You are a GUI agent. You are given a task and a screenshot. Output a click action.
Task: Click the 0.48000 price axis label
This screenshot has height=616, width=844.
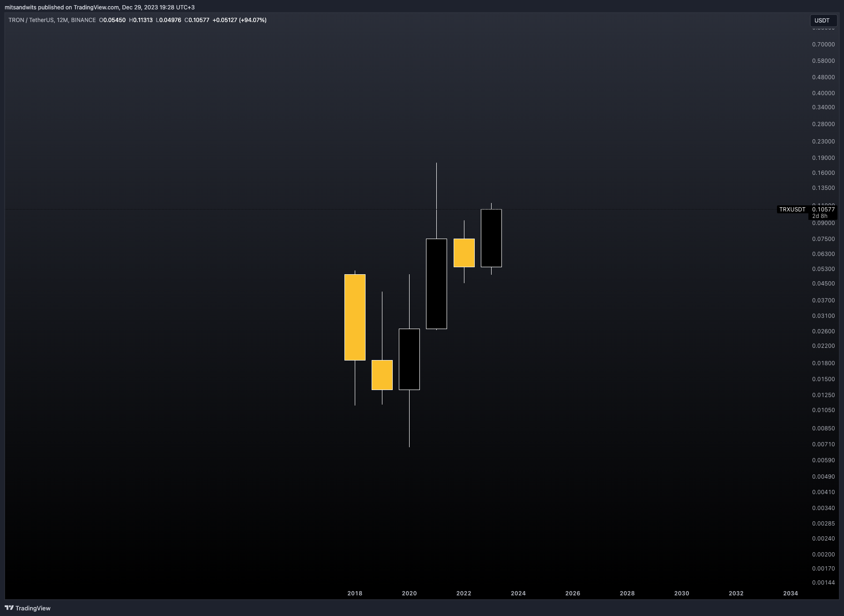click(823, 77)
